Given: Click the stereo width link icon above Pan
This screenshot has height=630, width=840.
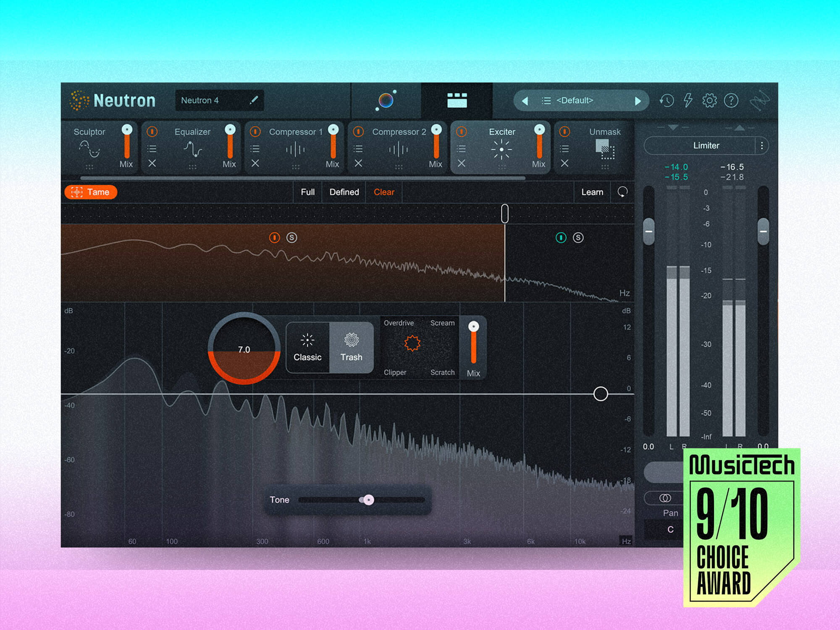Looking at the screenshot, I should pos(665,498).
